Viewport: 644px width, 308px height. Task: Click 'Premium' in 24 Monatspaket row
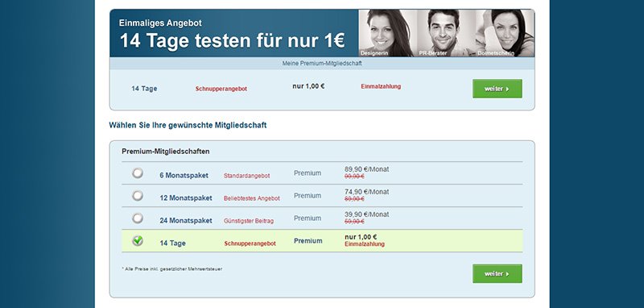point(308,219)
